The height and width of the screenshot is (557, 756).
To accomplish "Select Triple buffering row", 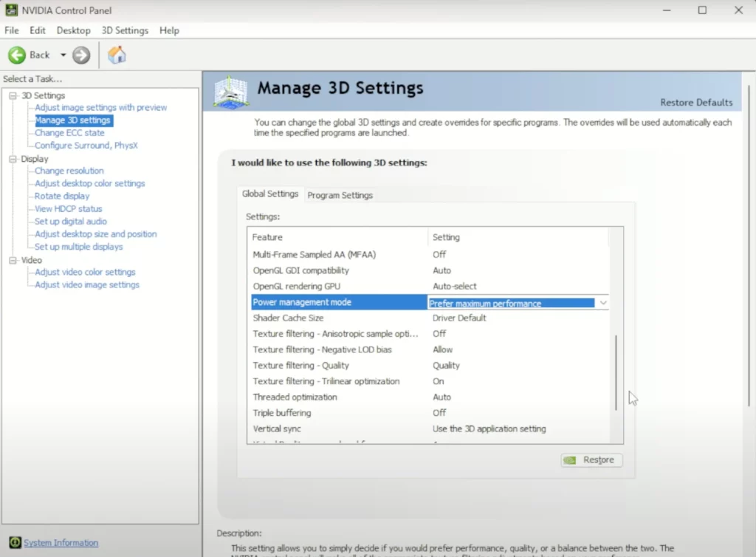I will click(430, 413).
